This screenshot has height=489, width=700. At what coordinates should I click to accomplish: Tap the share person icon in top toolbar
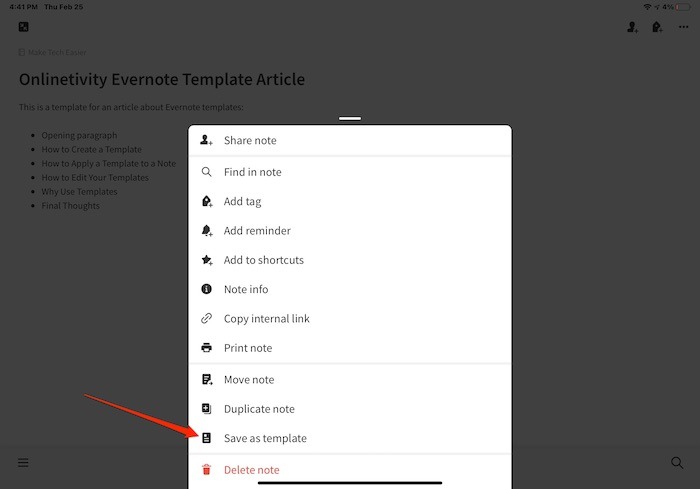632,27
